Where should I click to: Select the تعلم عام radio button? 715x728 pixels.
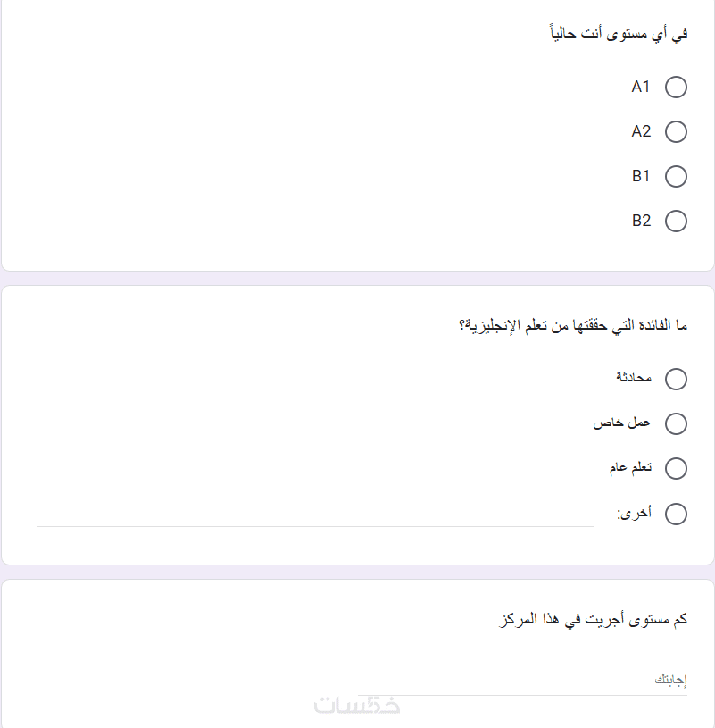coord(676,468)
